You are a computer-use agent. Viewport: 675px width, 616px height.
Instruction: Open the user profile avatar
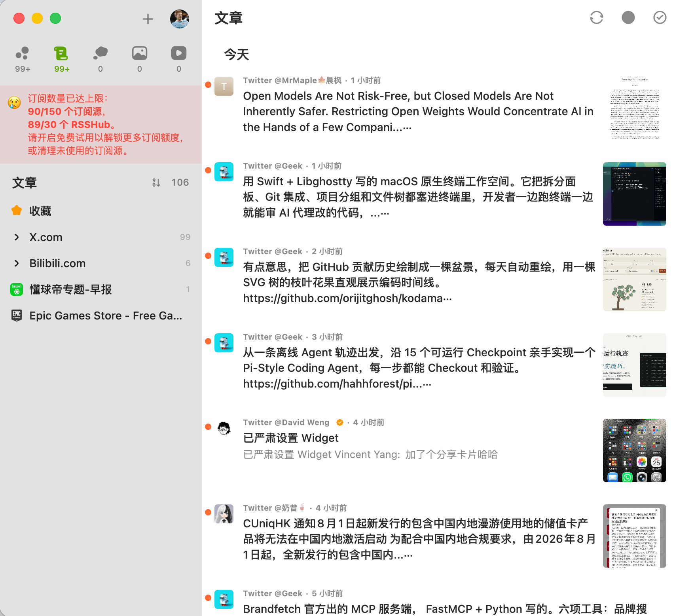click(x=179, y=19)
